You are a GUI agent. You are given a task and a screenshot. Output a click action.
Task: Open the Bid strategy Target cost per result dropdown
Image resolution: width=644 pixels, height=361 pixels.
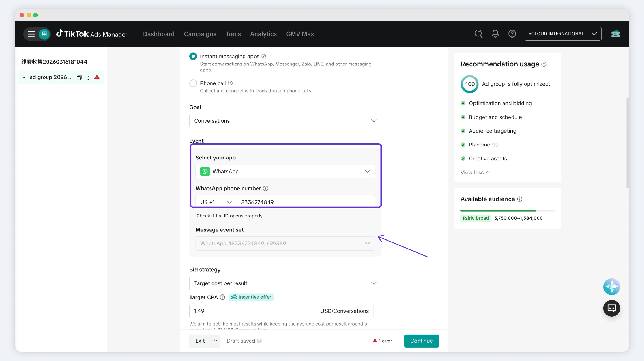pos(285,283)
